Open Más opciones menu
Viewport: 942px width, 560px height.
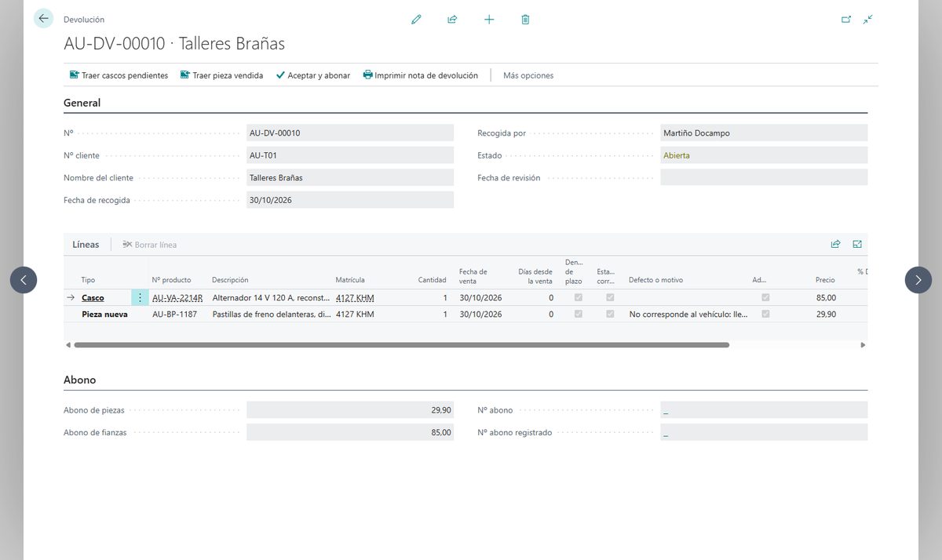tap(528, 75)
